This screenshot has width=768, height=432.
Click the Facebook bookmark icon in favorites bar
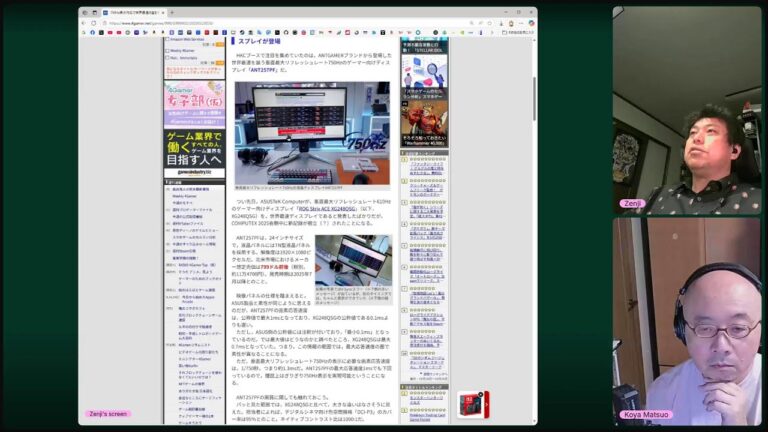coord(93,32)
